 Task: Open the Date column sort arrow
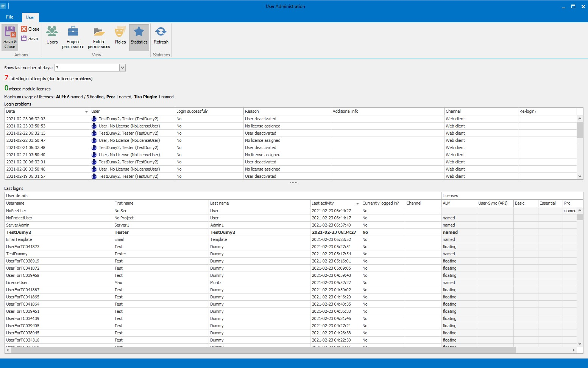86,112
